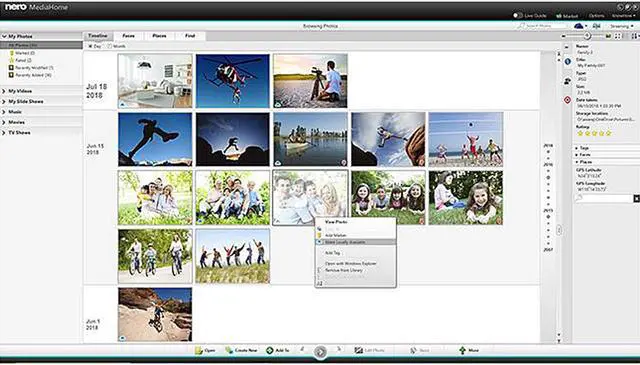Click the round play slideshow button
This screenshot has width=640, height=365.
320,352
